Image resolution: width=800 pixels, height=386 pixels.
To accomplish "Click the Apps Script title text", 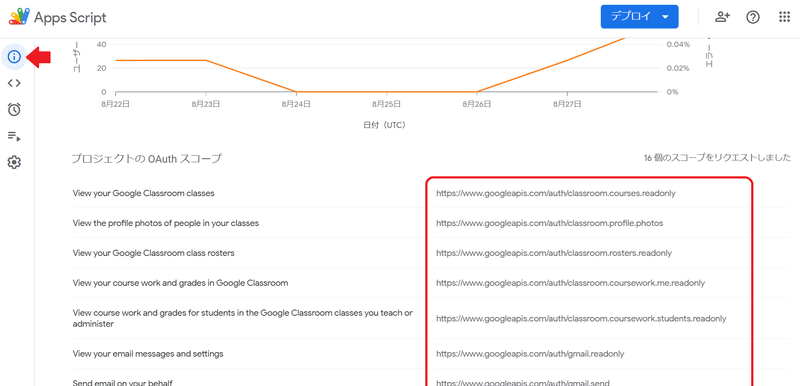I will pyautogui.click(x=70, y=17).
